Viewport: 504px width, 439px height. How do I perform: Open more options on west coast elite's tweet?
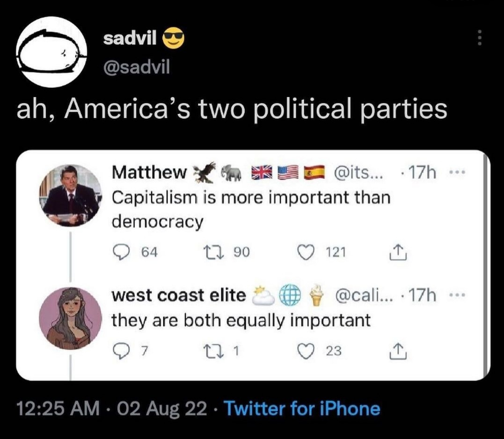click(461, 296)
